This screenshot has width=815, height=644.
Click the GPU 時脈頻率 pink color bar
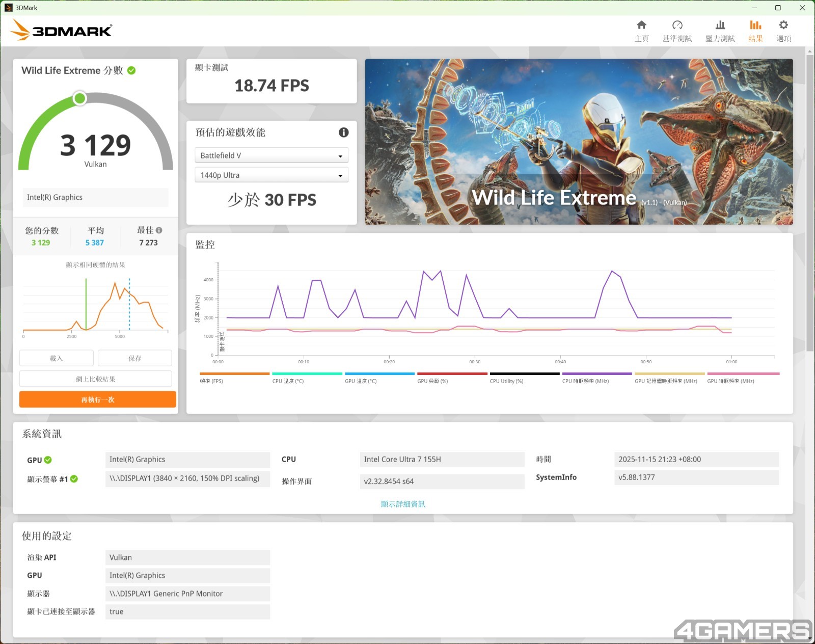743,373
